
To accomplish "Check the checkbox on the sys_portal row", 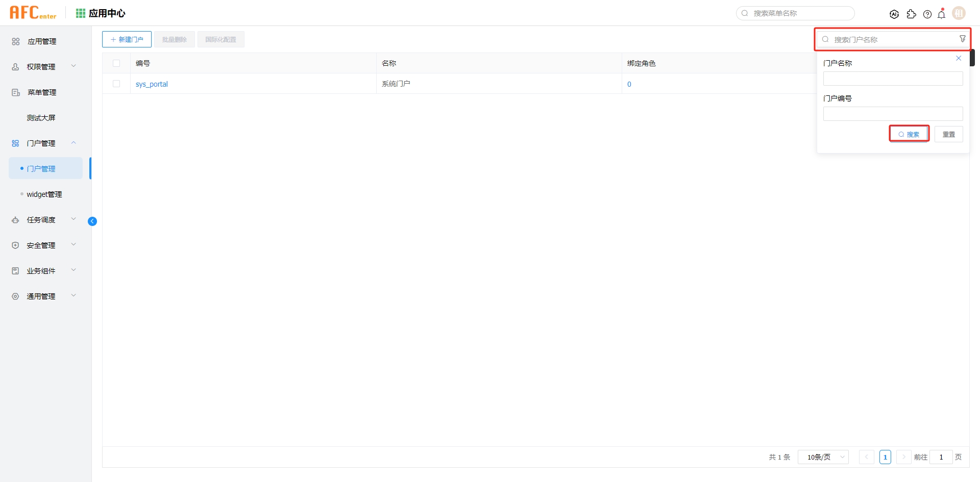I will [x=116, y=84].
